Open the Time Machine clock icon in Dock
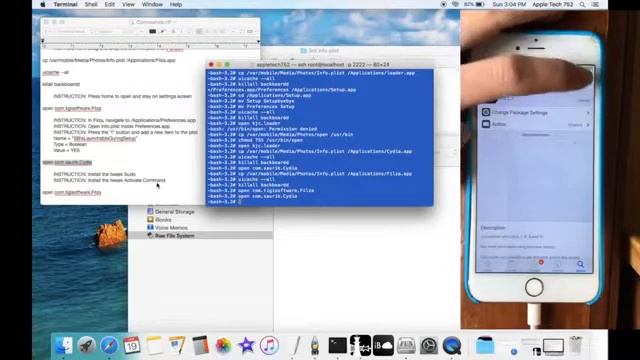 (x=429, y=345)
